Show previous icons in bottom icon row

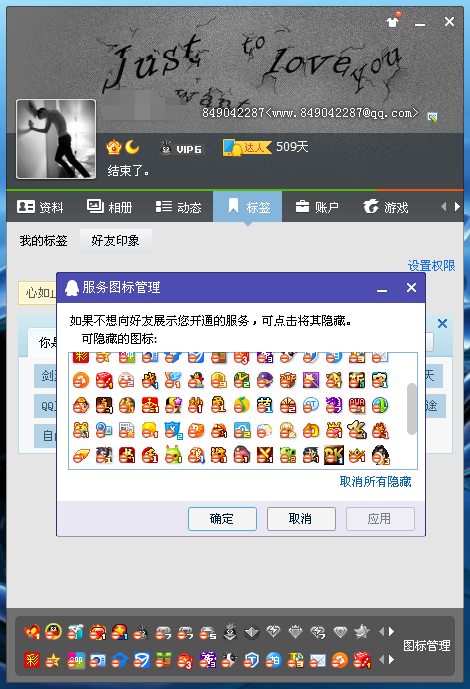(x=381, y=660)
